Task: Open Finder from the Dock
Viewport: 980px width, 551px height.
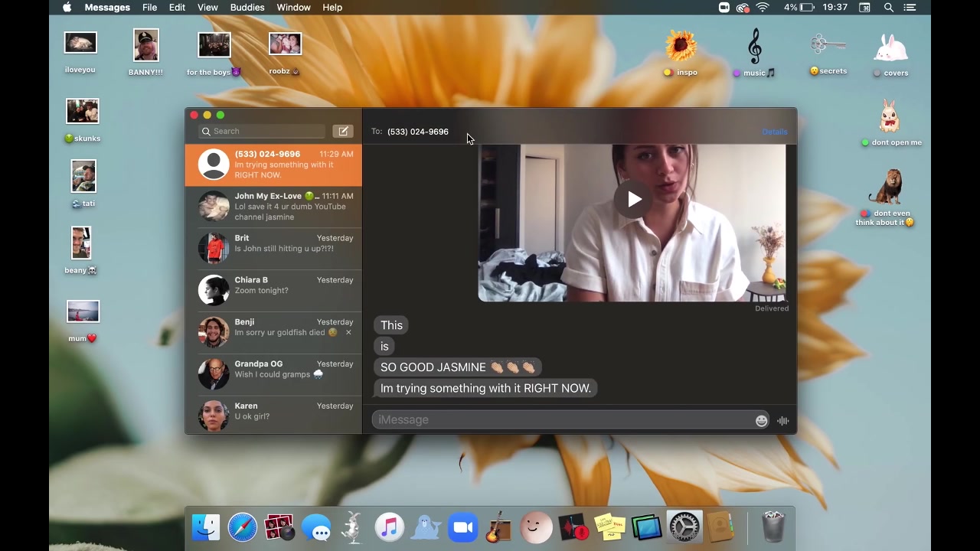Action: point(205,527)
